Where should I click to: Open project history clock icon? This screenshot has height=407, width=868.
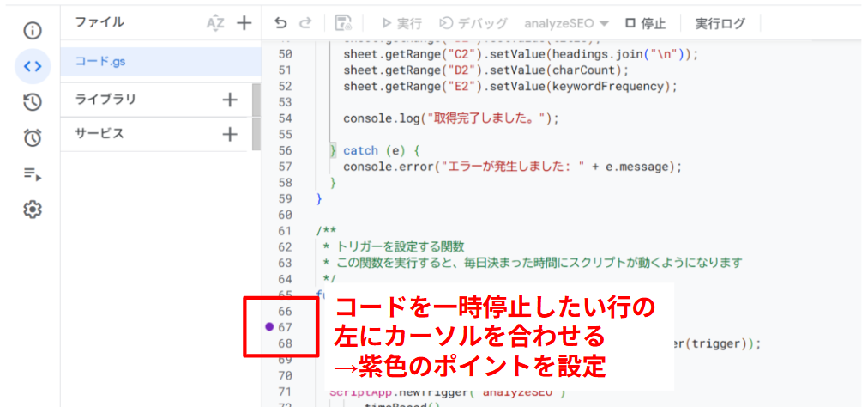pos(33,102)
